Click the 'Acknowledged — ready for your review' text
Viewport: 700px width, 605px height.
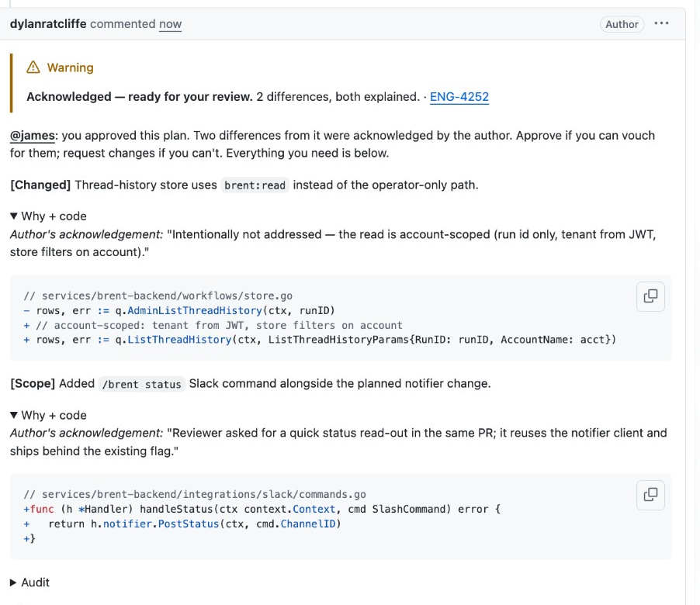pos(139,97)
